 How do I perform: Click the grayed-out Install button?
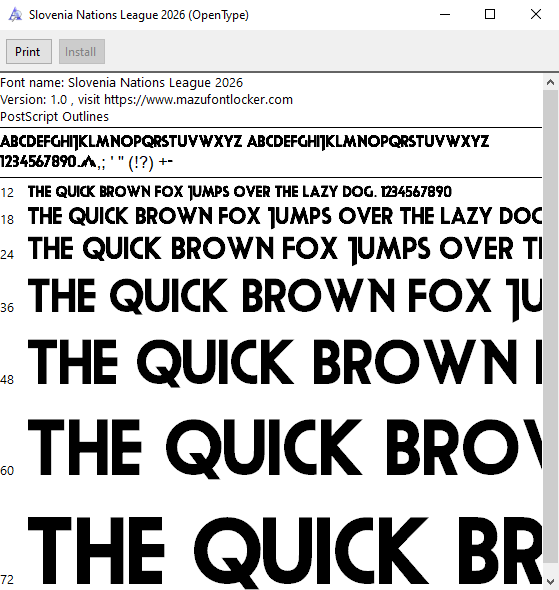[x=82, y=52]
